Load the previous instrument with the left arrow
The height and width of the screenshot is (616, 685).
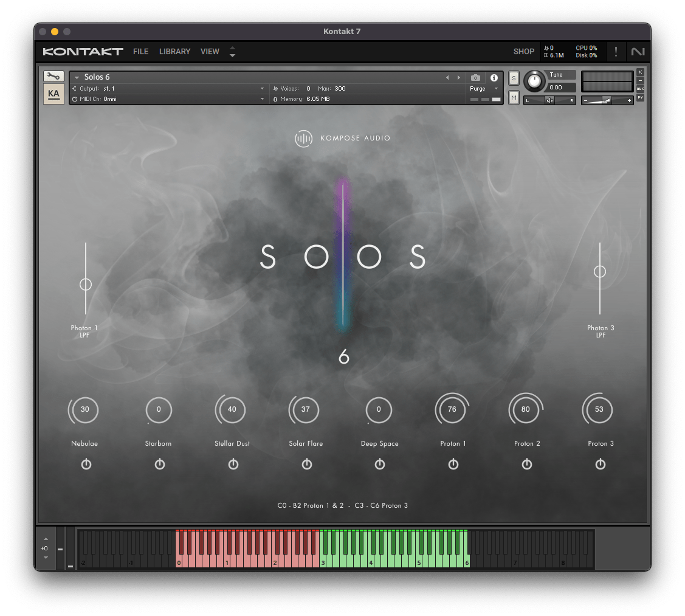pyautogui.click(x=448, y=78)
